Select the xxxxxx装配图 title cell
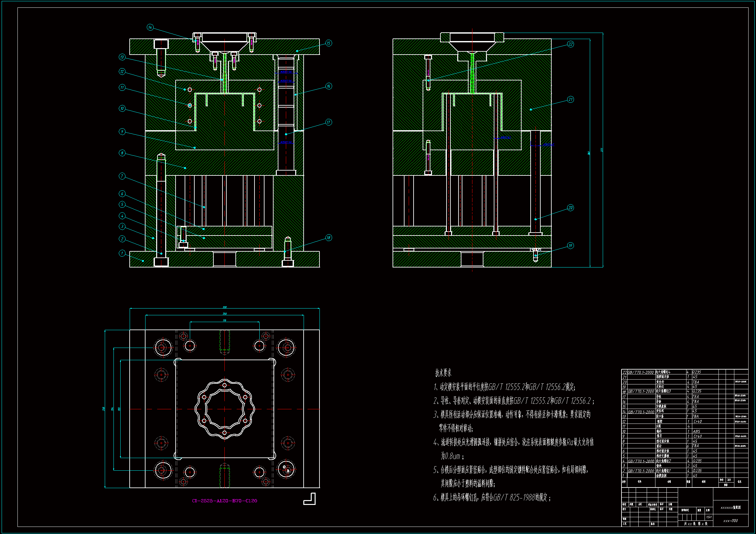Image resolution: width=756 pixels, height=534 pixels. click(x=730, y=508)
